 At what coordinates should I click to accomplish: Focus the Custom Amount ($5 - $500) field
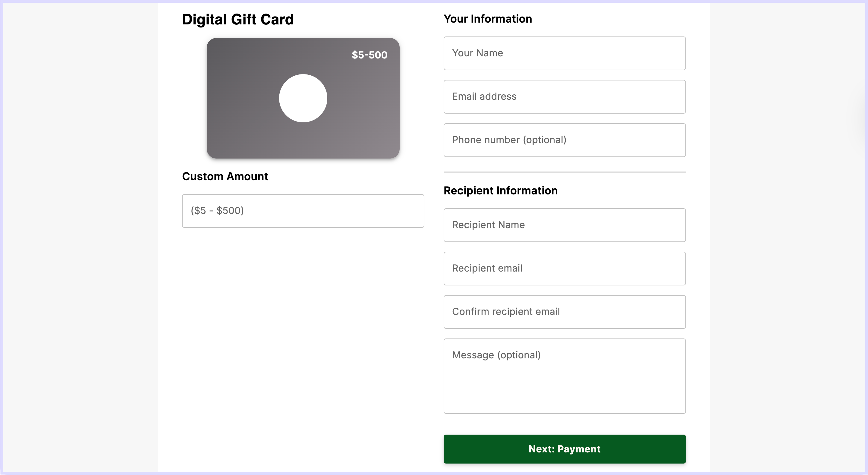(303, 211)
